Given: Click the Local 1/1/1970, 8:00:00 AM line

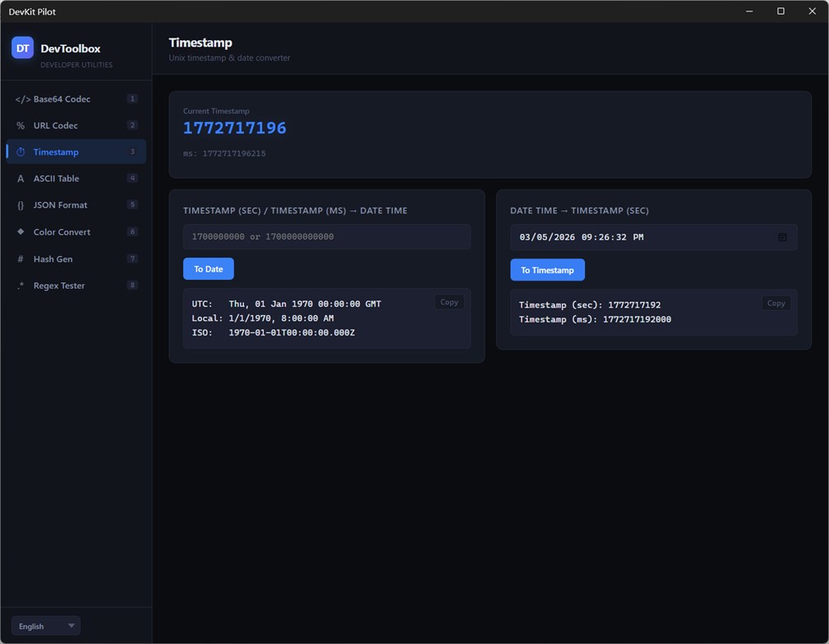Looking at the screenshot, I should (263, 318).
